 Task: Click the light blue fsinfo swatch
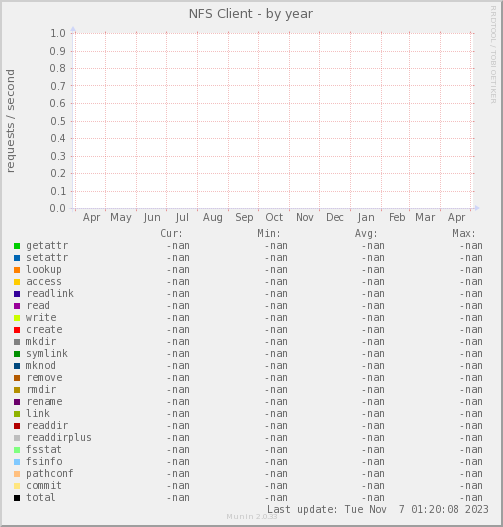(x=17, y=462)
